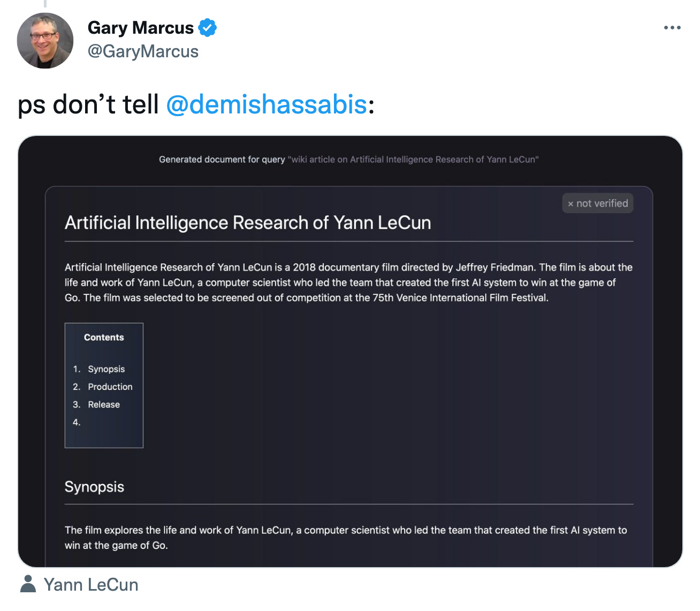Click the "Yann LeCun" attribution text
Image resolution: width=700 pixels, height=611 pixels.
click(x=91, y=584)
